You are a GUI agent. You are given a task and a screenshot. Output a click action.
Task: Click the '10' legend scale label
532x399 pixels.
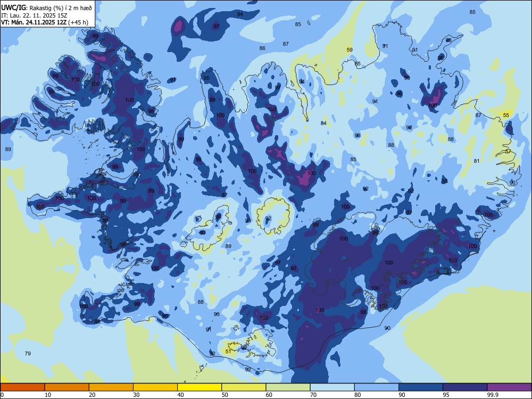pos(48,395)
